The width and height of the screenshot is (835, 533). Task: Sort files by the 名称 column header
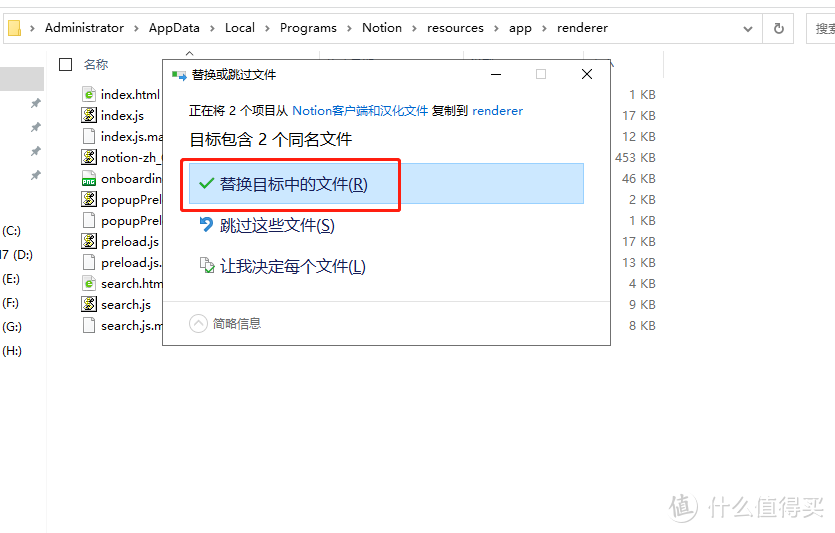pos(96,64)
